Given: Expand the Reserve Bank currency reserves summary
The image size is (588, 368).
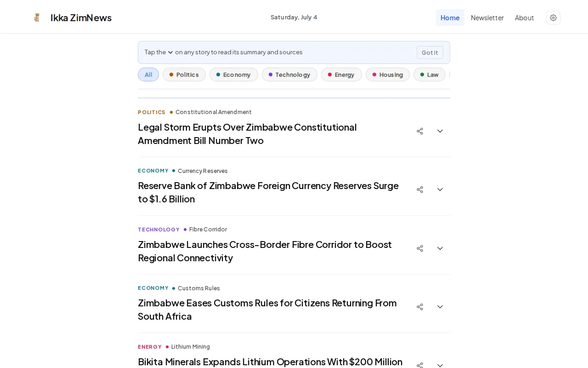Looking at the screenshot, I should [x=440, y=190].
